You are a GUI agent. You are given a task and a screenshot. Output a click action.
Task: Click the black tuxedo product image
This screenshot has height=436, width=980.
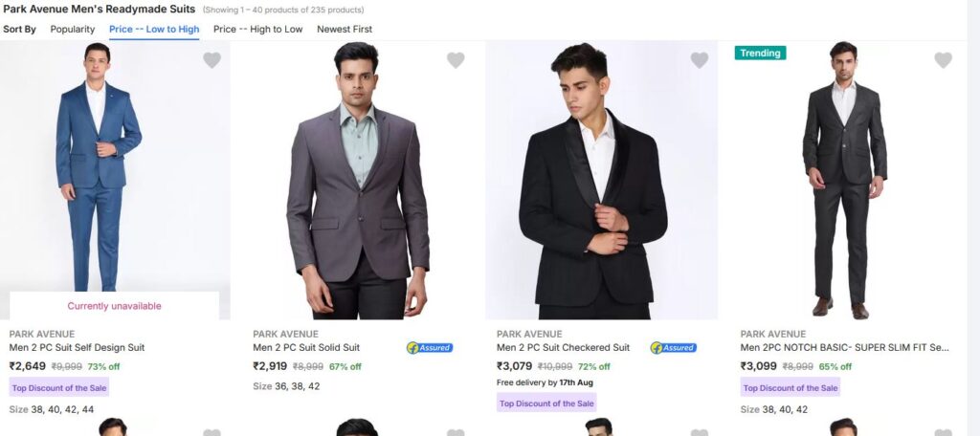click(x=601, y=182)
